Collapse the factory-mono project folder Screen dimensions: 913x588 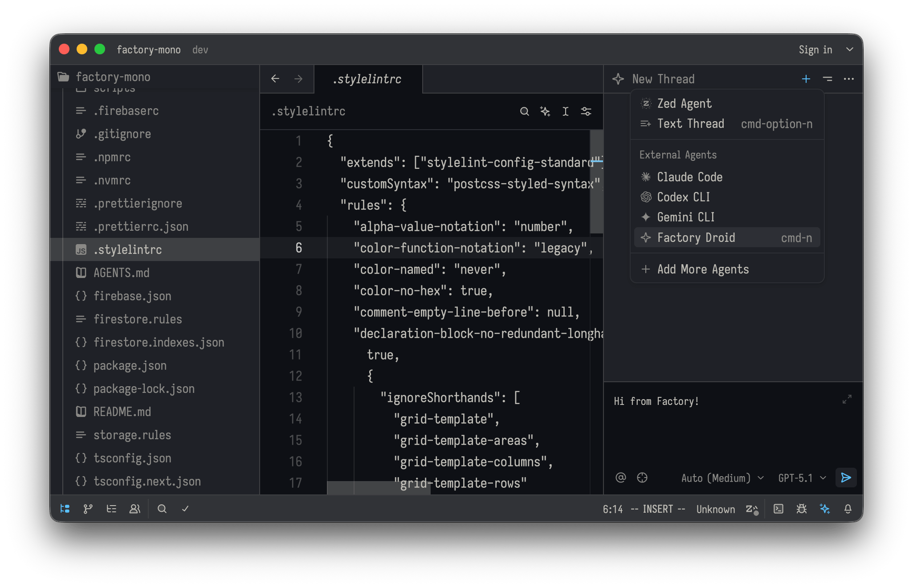[x=105, y=77]
